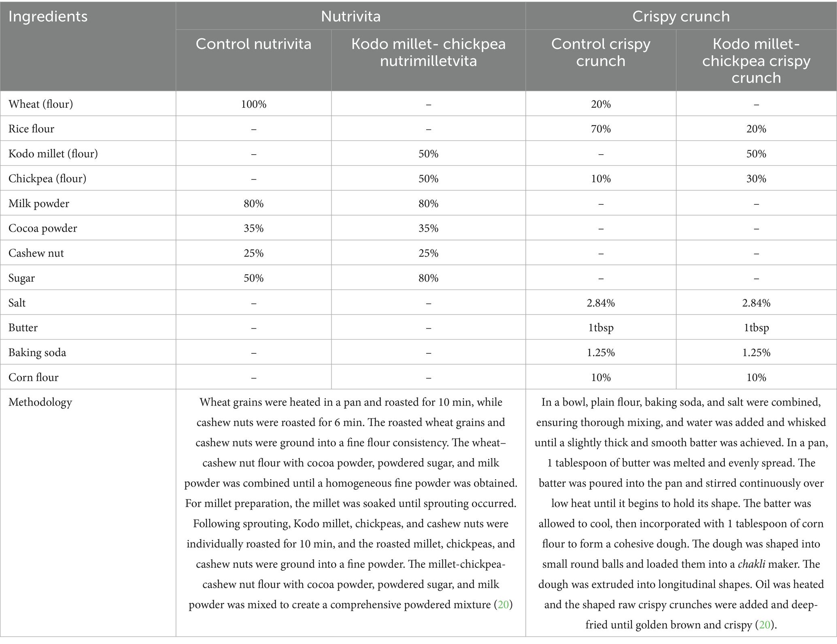Select the Milk powder row label
837x644 pixels.
pyautogui.click(x=39, y=203)
